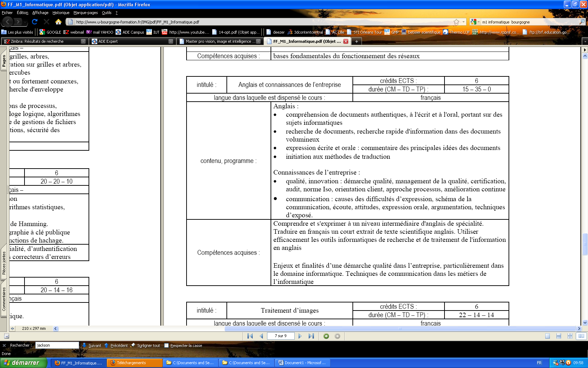Open the search engine selector dropdown
Screen dimensions: 588x368
(x=475, y=22)
